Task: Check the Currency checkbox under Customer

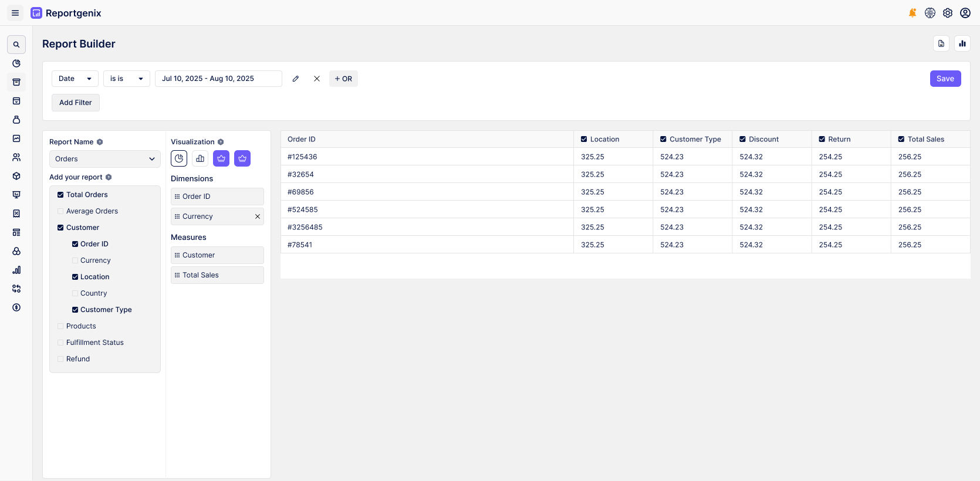Action: (75, 260)
